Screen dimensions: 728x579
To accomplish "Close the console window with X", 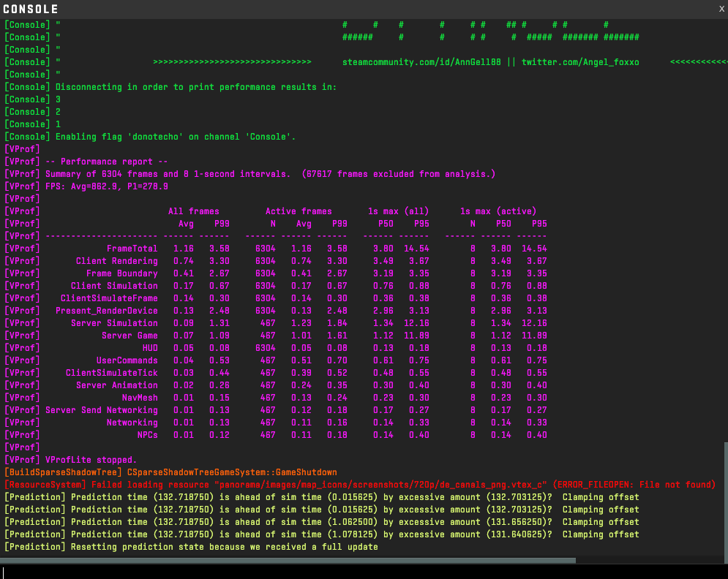I will 721,8.
